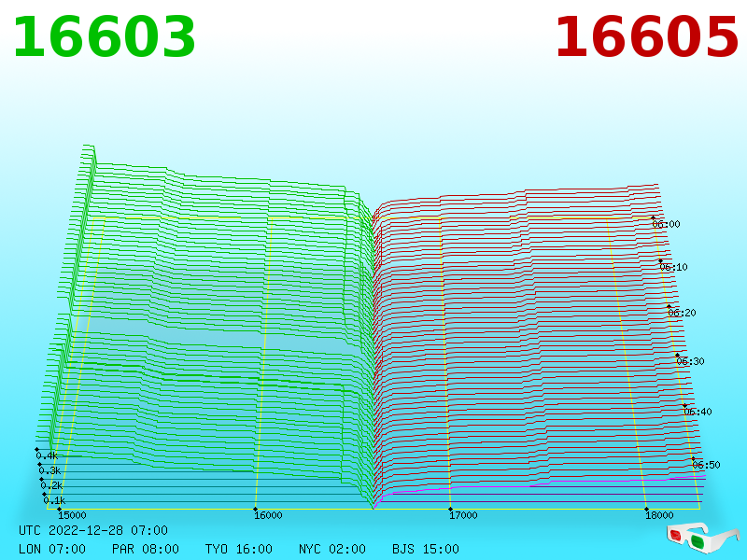The width and height of the screenshot is (747, 560).
Task: Click the red 16605 price value
Action: [646, 37]
